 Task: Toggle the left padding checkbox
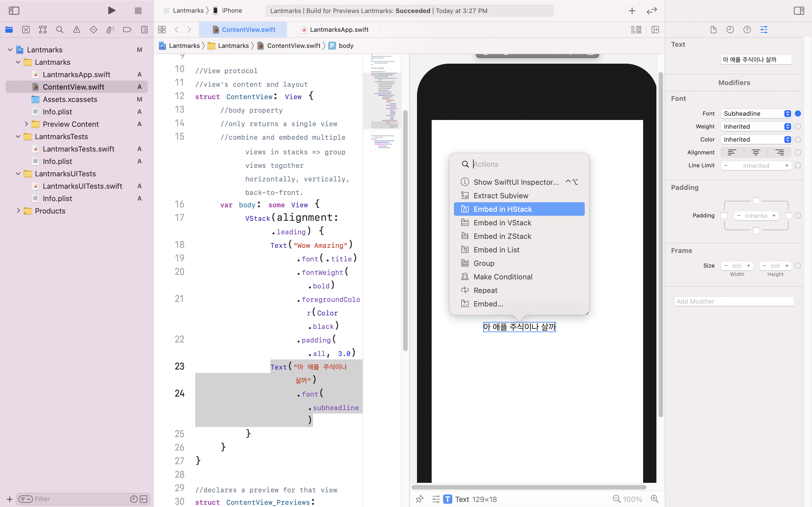(x=724, y=215)
